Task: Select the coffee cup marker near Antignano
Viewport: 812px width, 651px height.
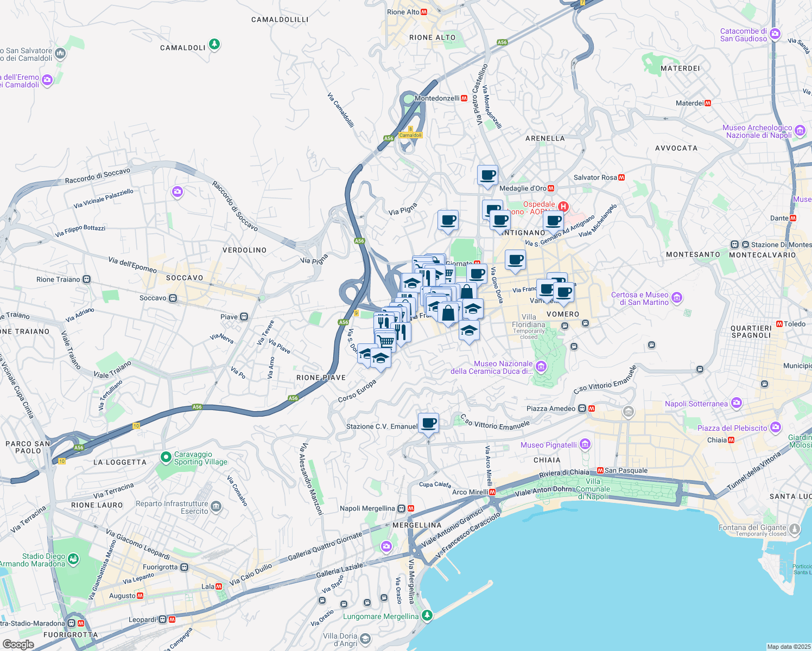Action: click(499, 220)
